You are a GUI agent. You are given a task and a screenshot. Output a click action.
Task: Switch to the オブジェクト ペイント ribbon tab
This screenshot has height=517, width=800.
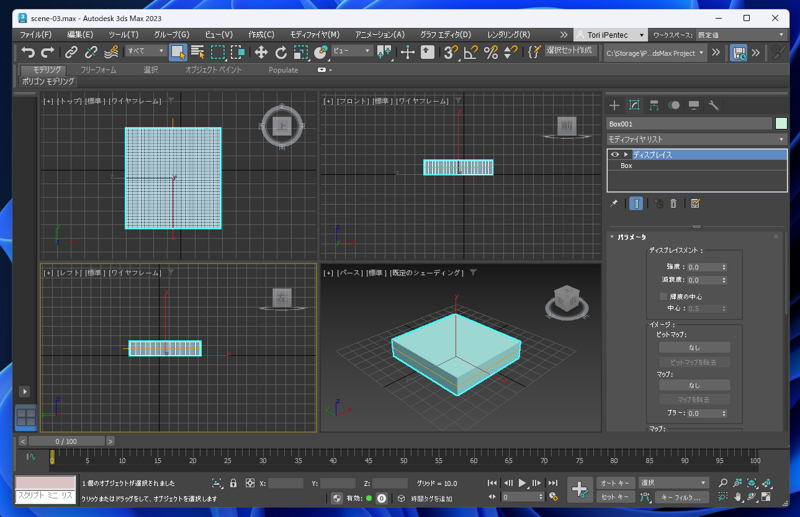click(x=213, y=70)
